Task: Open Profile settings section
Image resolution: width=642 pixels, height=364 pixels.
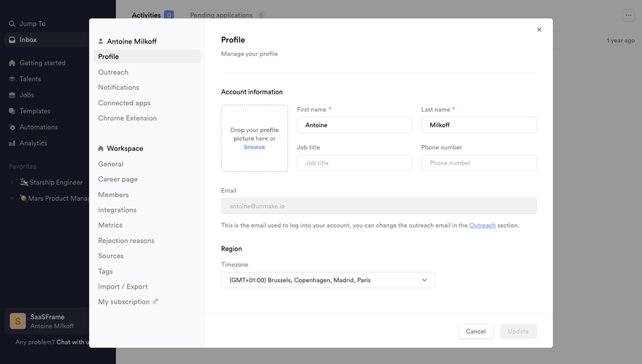Action: pyautogui.click(x=147, y=57)
